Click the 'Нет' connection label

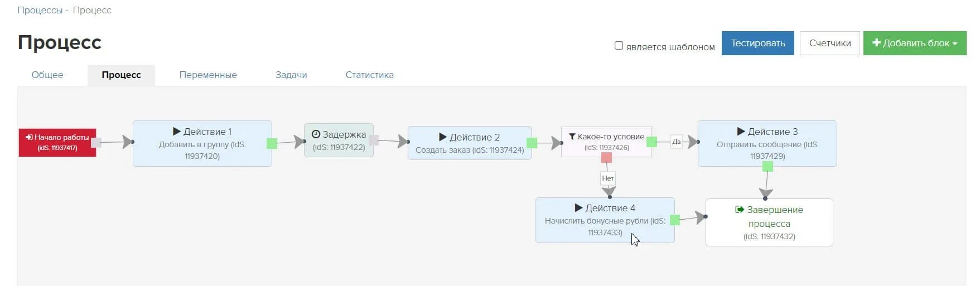point(608,178)
